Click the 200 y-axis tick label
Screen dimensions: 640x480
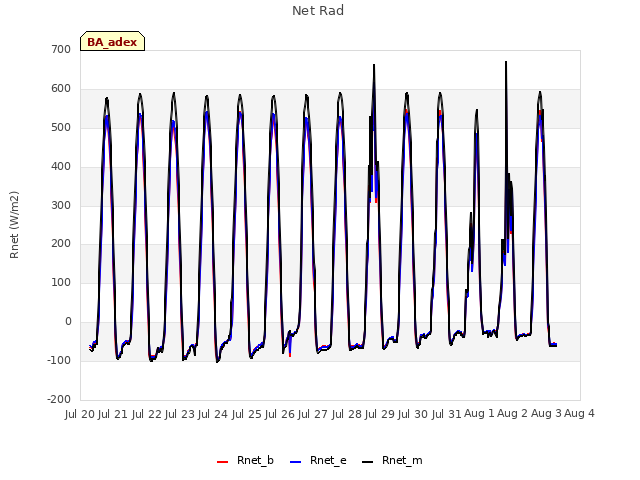[x=61, y=244]
